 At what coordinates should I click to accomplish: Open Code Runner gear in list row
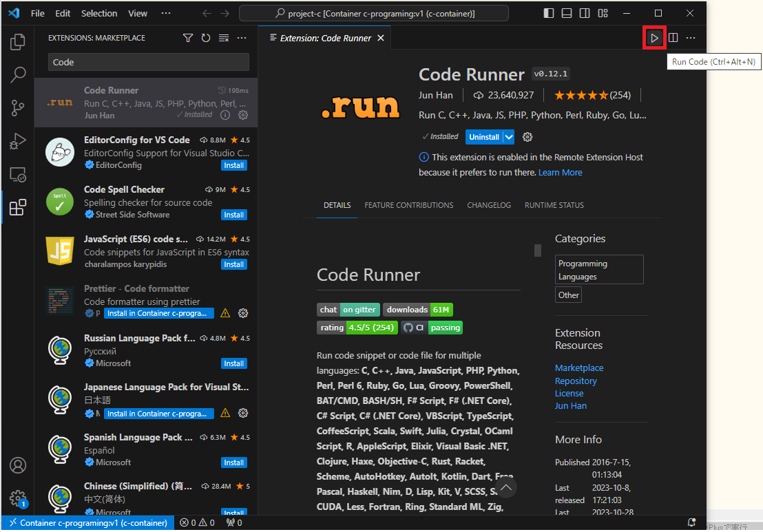pyautogui.click(x=243, y=115)
